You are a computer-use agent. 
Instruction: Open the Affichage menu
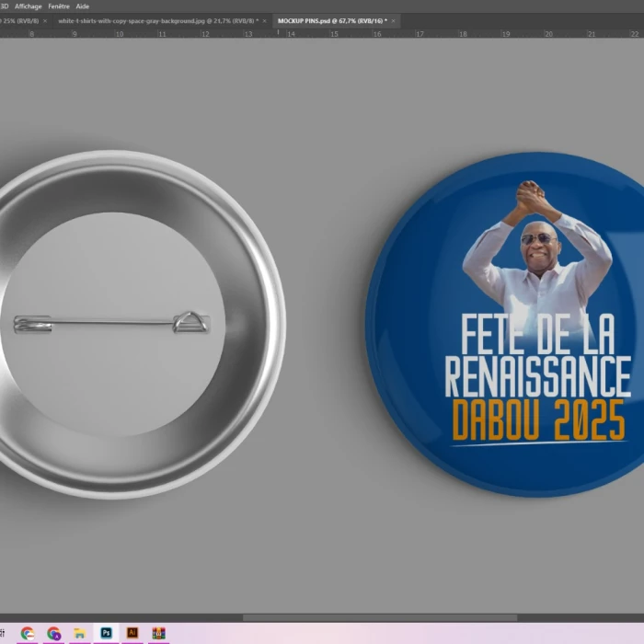point(29,6)
